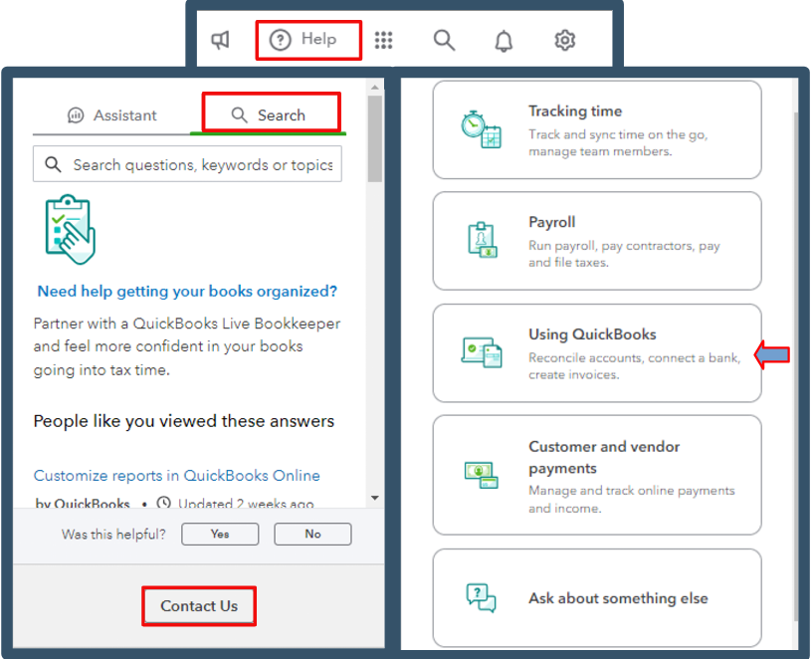The image size is (812, 659).
Task: Click the help panel scrollbar thumb
Action: [x=375, y=138]
